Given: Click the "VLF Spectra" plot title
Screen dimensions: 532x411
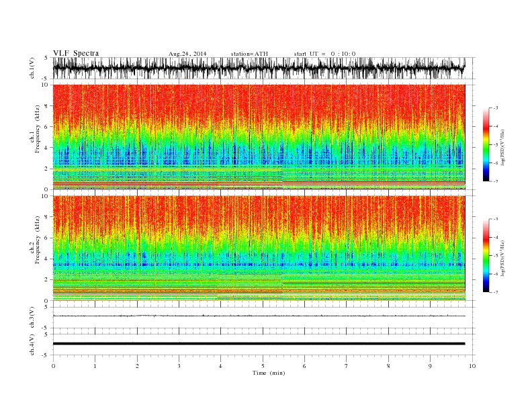Looking at the screenshot, I should [x=76, y=53].
